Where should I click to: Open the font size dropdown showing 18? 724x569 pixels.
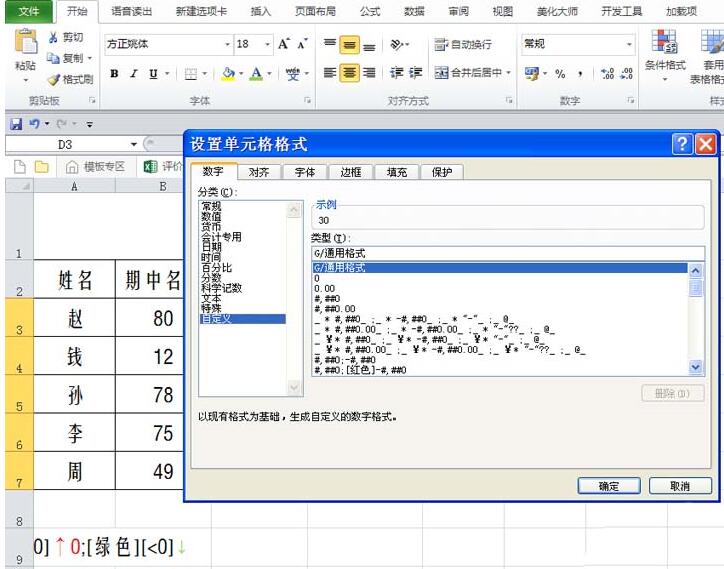267,44
